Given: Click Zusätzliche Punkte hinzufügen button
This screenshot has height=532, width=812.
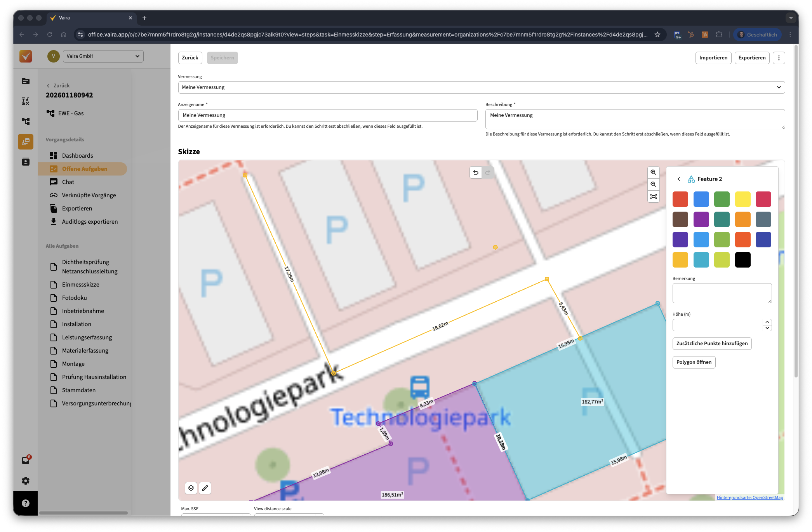Looking at the screenshot, I should pyautogui.click(x=712, y=344).
